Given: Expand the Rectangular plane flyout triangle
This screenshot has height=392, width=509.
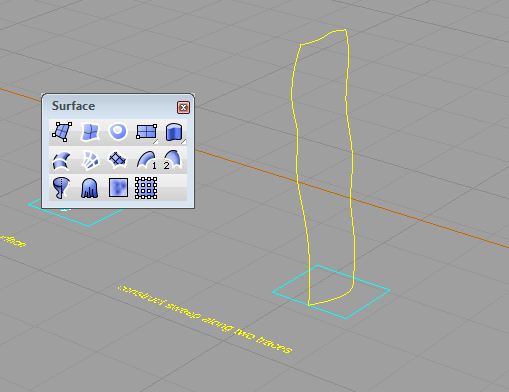Looking at the screenshot, I should [155, 142].
